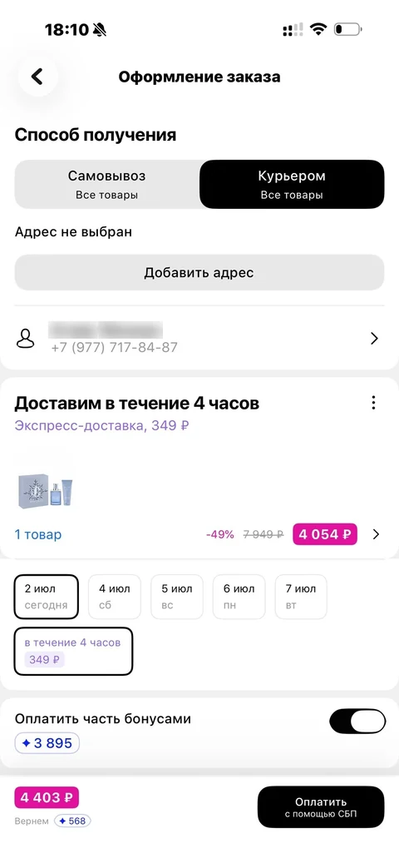Image resolution: width=399 pixels, height=868 pixels.
Task: Open the 1 товар link
Action: (38, 535)
